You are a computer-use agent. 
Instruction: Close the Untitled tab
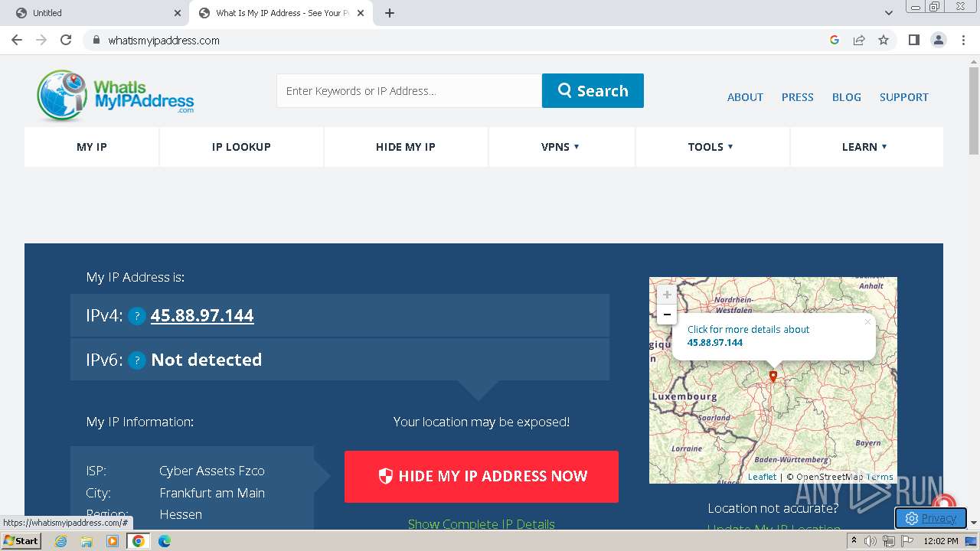(178, 13)
